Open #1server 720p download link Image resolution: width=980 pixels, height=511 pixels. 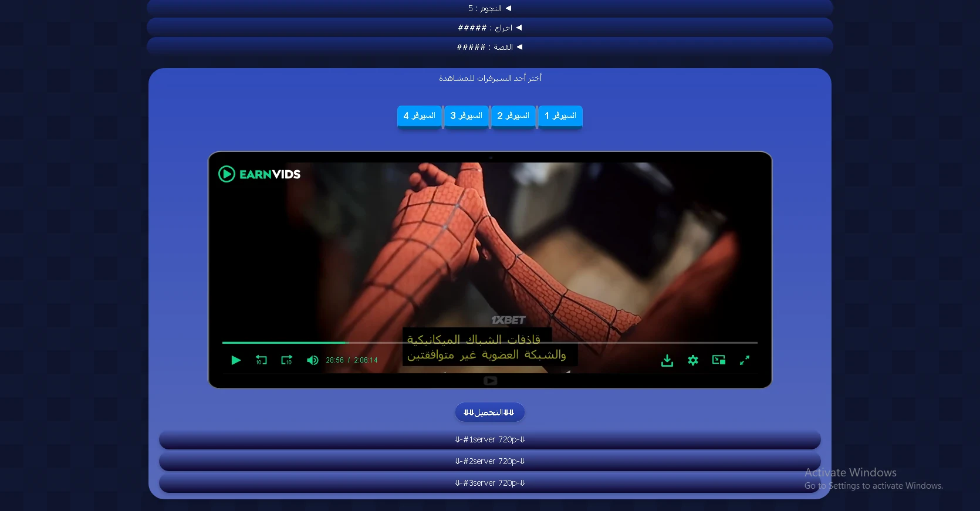(x=490, y=439)
